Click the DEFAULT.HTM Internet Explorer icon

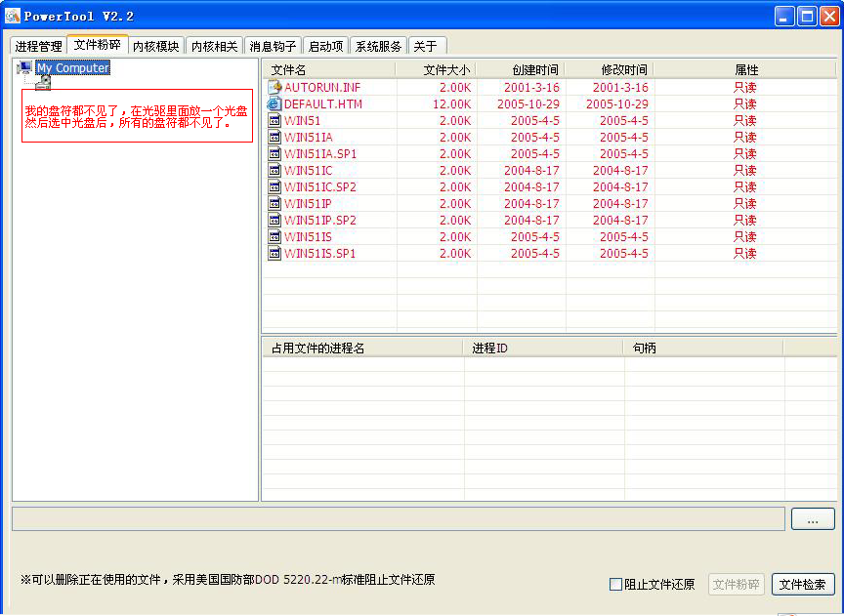(x=274, y=103)
